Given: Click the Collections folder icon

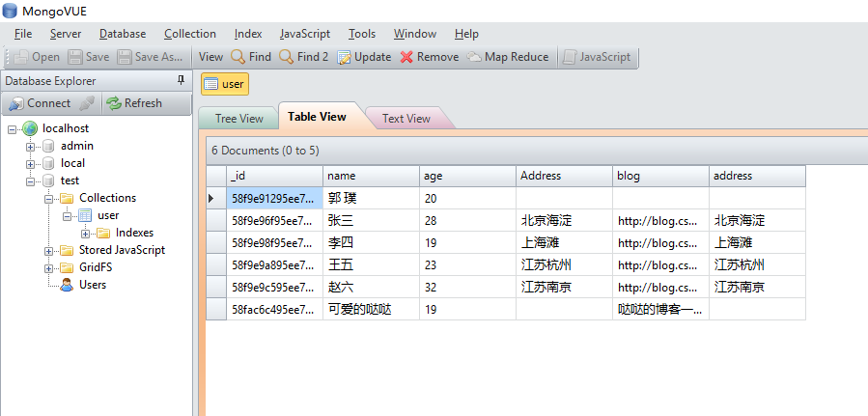Looking at the screenshot, I should point(67,198).
